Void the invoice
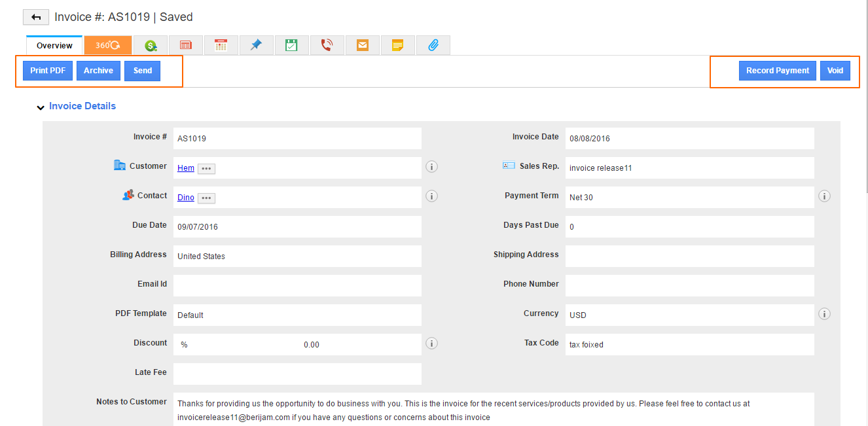This screenshot has height=426, width=868. 835,71
